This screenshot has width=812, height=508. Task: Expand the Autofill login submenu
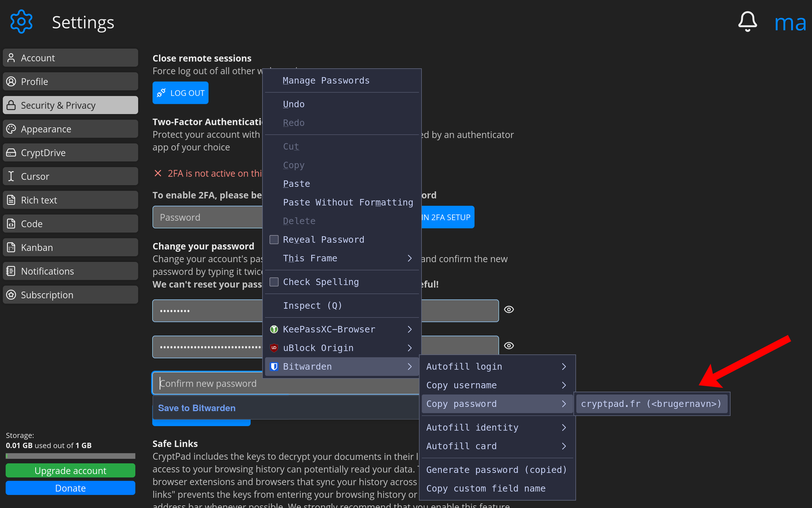pos(464,366)
